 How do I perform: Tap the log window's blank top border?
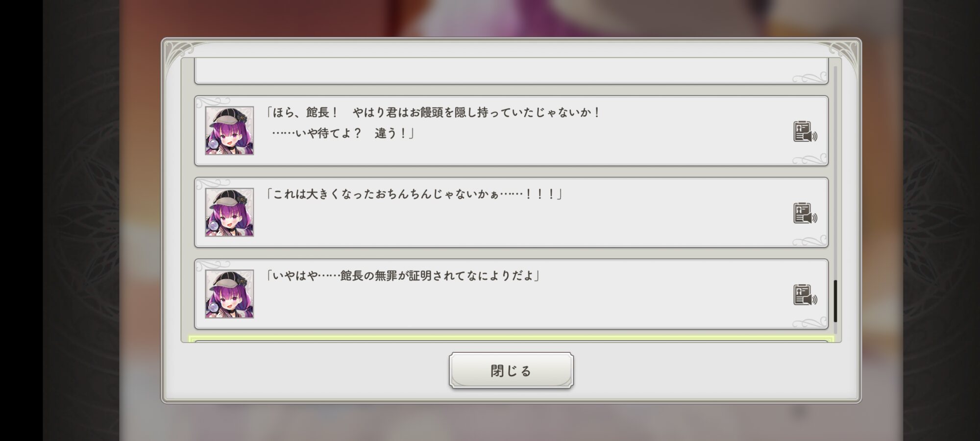(511, 48)
